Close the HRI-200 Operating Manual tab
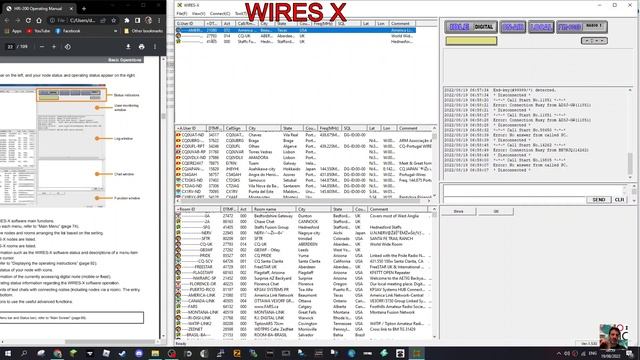 (71, 8)
